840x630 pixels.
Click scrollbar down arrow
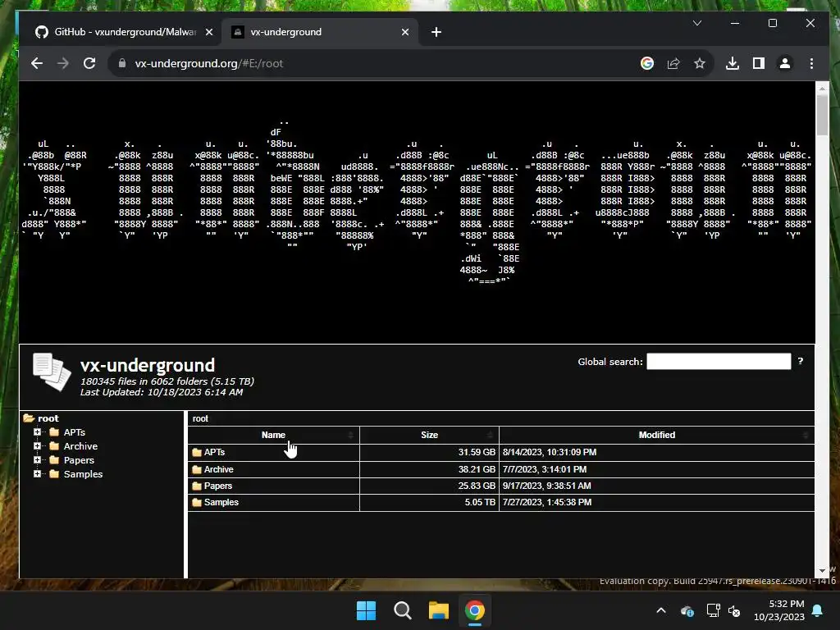(x=822, y=571)
